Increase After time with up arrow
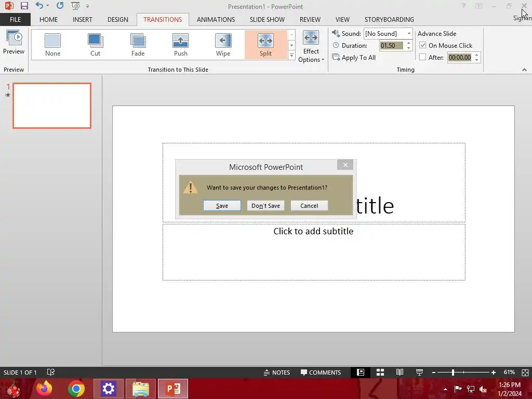Screen dimensions: 532x399 pyautogui.click(x=477, y=55)
